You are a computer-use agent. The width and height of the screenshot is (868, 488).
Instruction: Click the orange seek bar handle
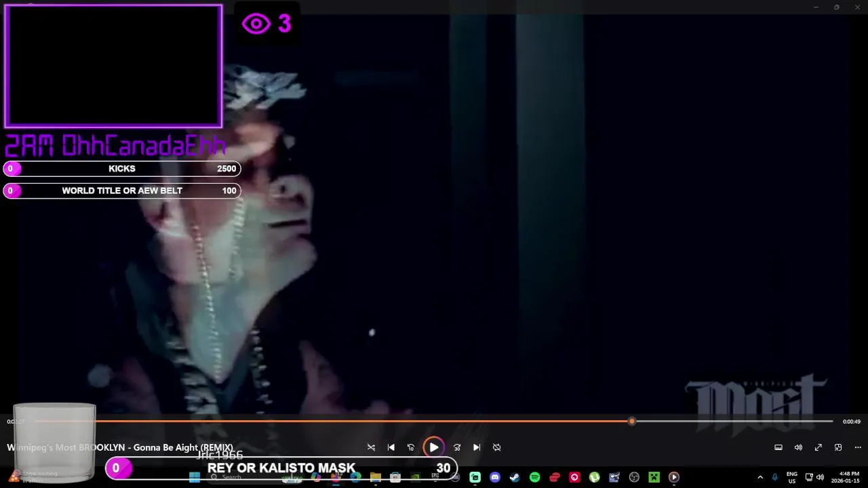pyautogui.click(x=632, y=422)
